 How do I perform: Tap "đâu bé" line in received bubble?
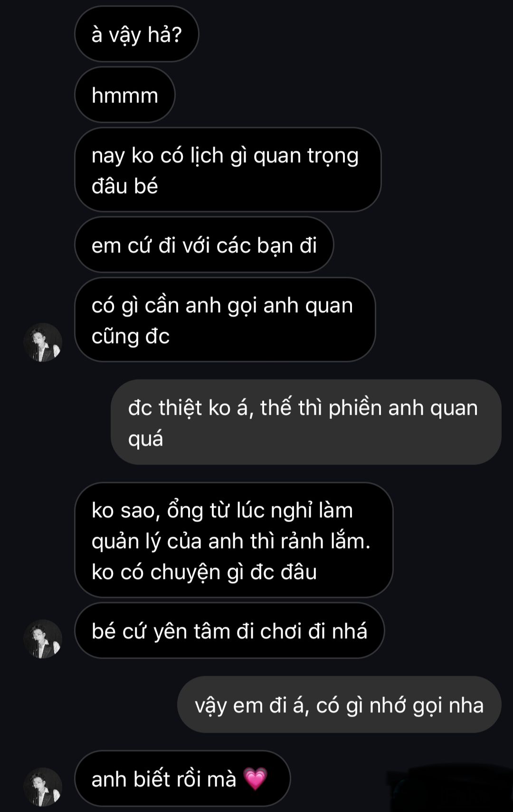(x=124, y=186)
